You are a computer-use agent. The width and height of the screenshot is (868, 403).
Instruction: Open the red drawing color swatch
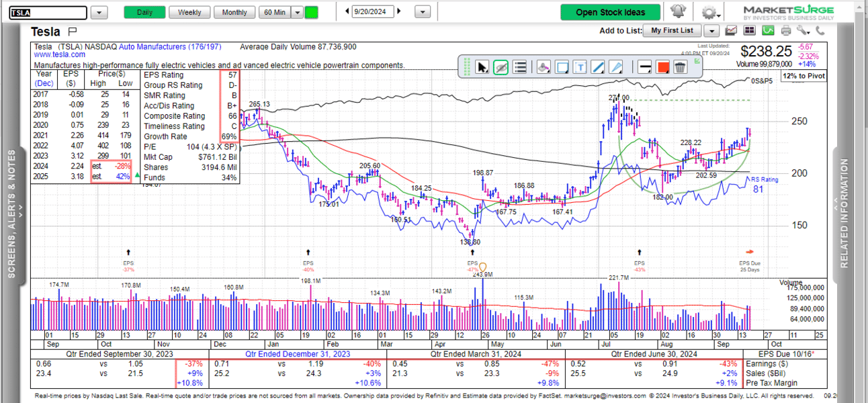662,67
